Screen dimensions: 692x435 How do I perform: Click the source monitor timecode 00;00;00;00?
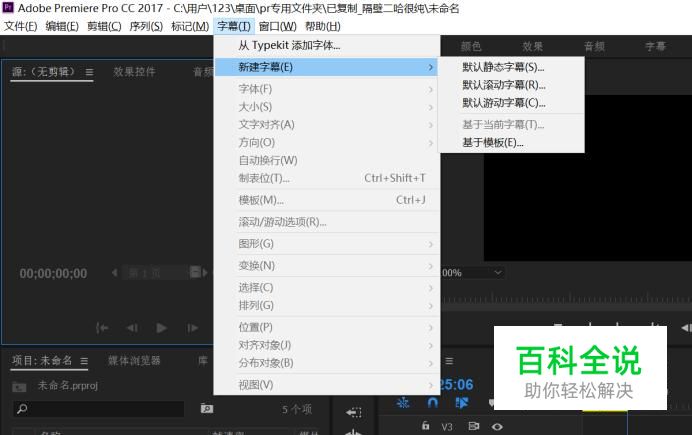coord(53,274)
